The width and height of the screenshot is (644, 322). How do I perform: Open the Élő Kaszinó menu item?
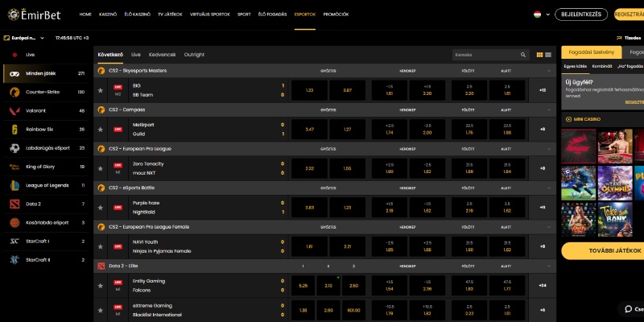(137, 14)
